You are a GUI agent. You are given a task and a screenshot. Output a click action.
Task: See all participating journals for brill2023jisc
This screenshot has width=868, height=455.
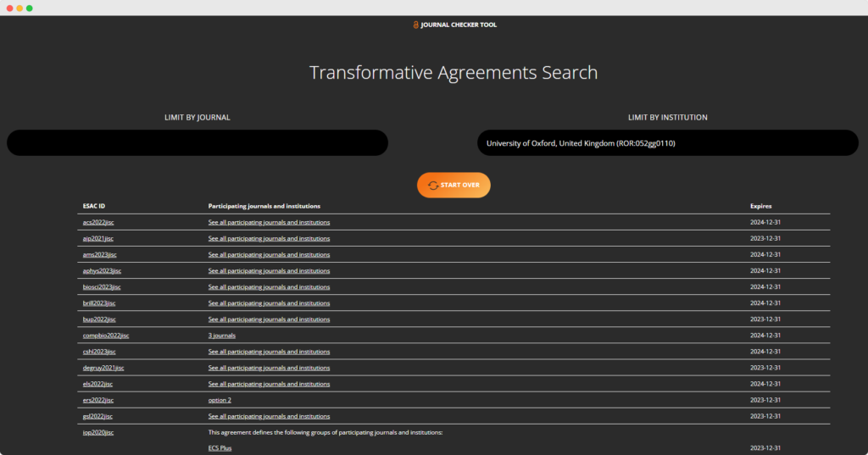coord(269,303)
